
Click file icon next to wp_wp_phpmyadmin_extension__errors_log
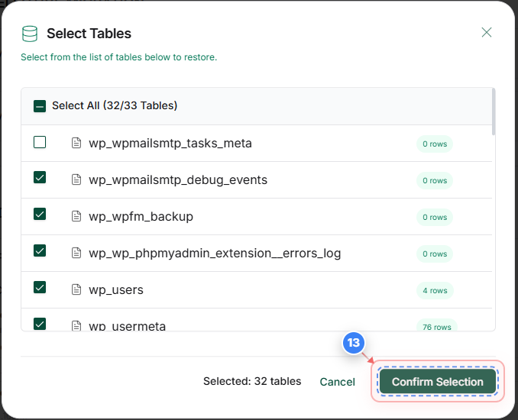click(x=76, y=253)
